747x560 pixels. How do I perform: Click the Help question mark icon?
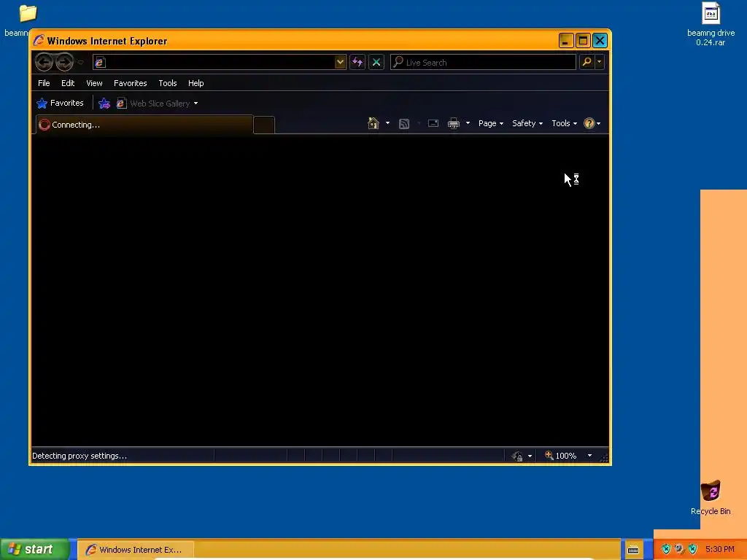589,123
